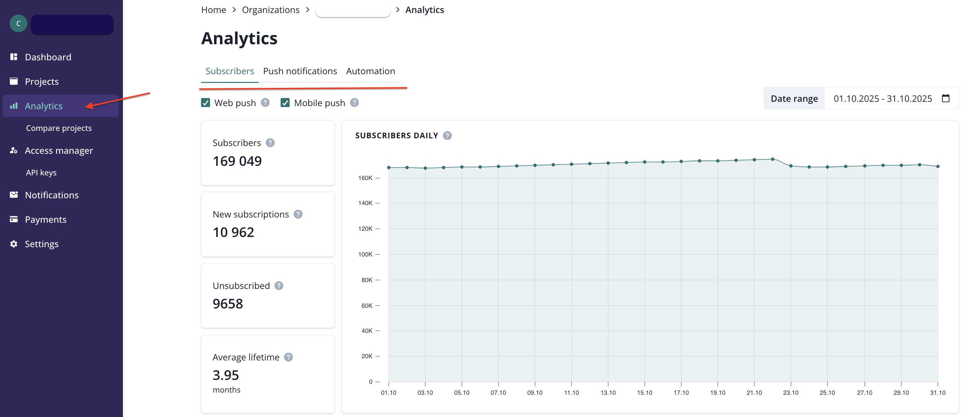Uncheck the Mobile push checkbox

coord(285,103)
